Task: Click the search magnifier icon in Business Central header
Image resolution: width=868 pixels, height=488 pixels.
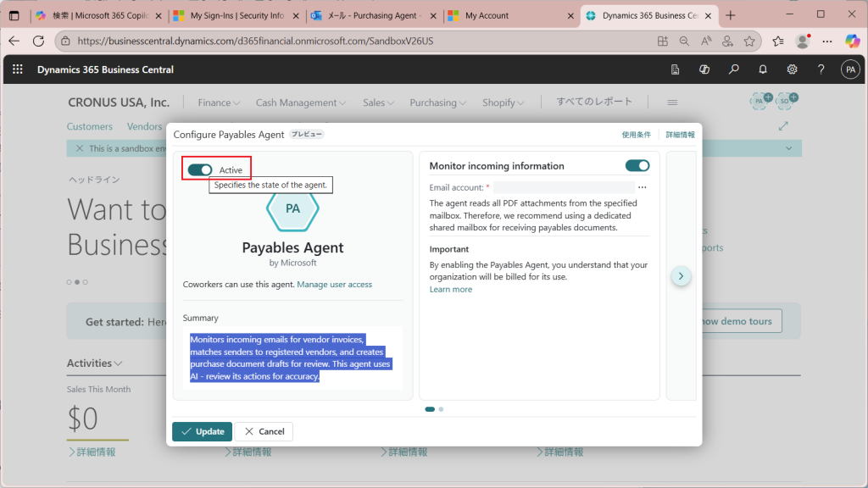Action: click(x=733, y=69)
